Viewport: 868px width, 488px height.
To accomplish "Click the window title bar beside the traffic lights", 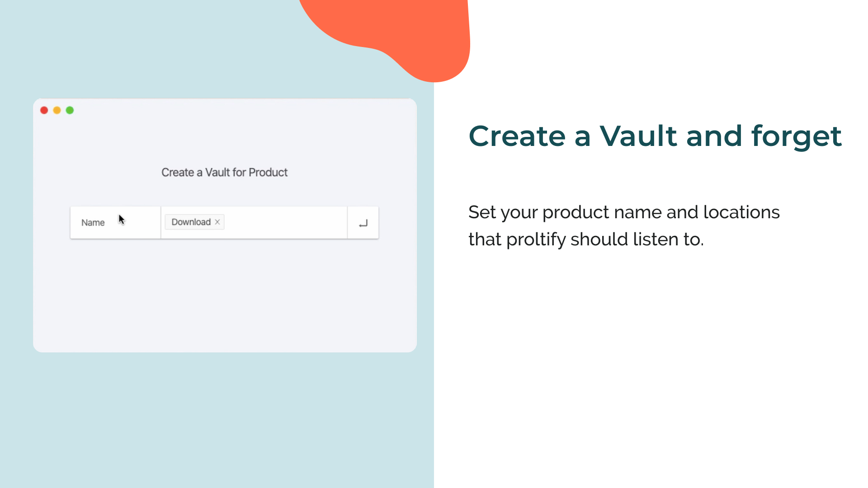I will tap(244, 110).
